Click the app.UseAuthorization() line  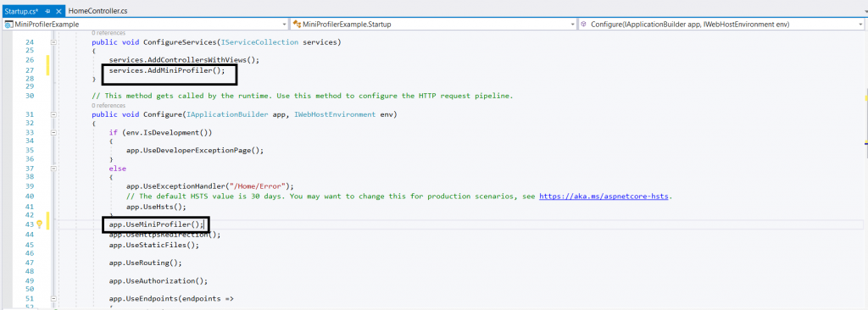pos(159,280)
